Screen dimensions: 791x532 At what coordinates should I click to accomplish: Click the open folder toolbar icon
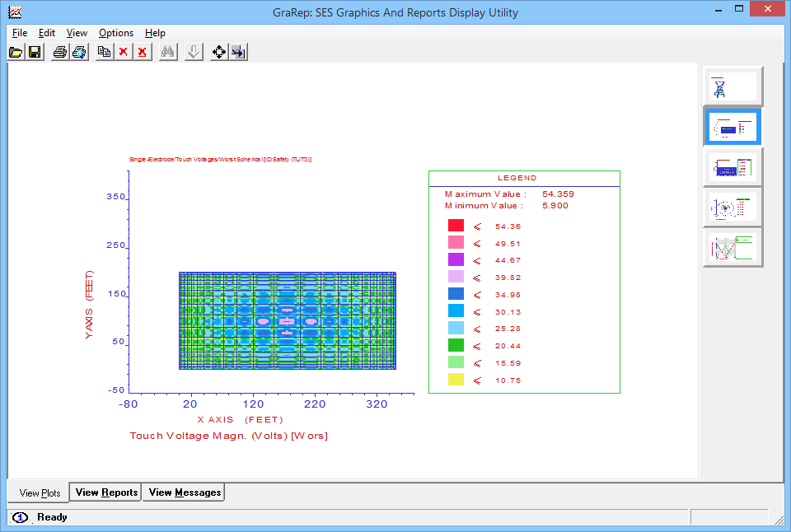click(16, 52)
